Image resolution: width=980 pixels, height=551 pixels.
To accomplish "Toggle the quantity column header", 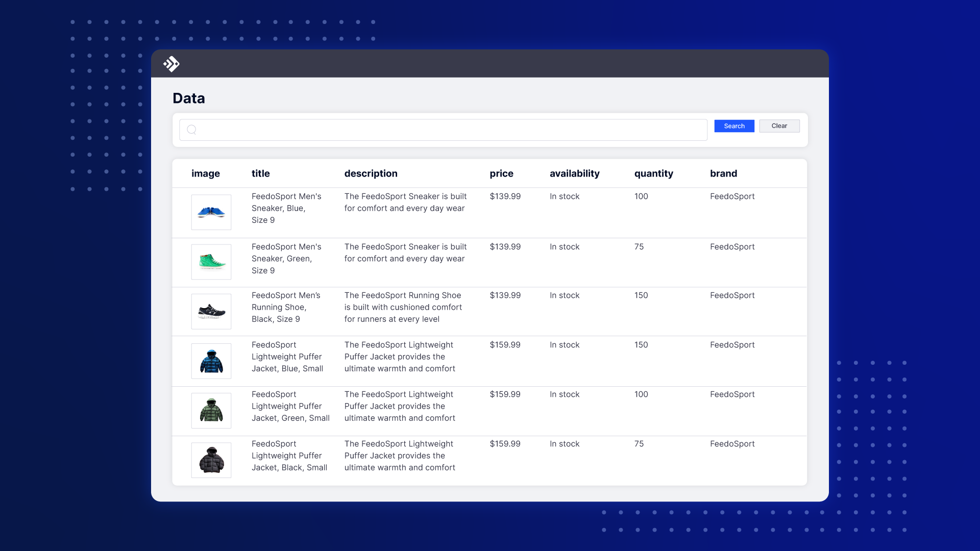I will tap(653, 173).
